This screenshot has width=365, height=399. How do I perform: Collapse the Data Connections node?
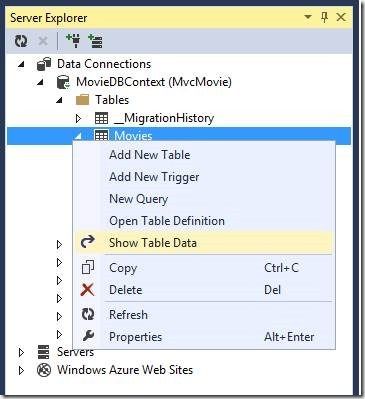click(x=21, y=64)
